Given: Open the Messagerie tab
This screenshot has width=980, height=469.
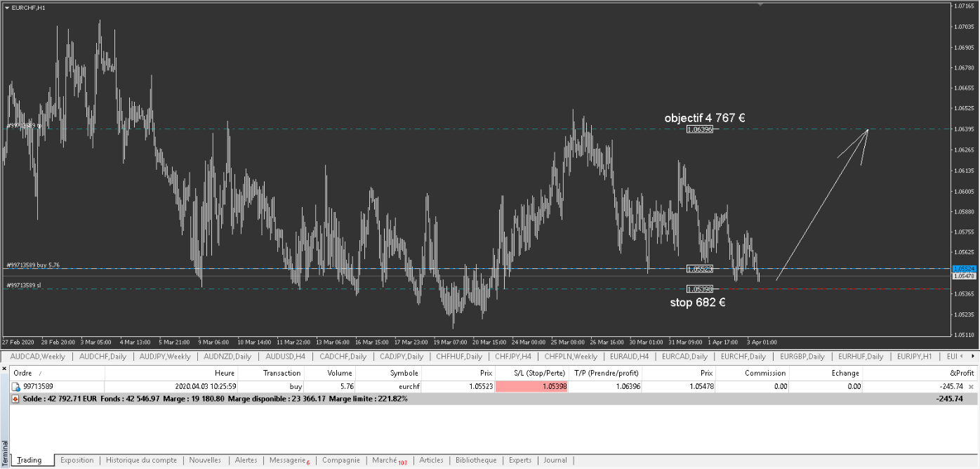Looking at the screenshot, I should tap(289, 461).
